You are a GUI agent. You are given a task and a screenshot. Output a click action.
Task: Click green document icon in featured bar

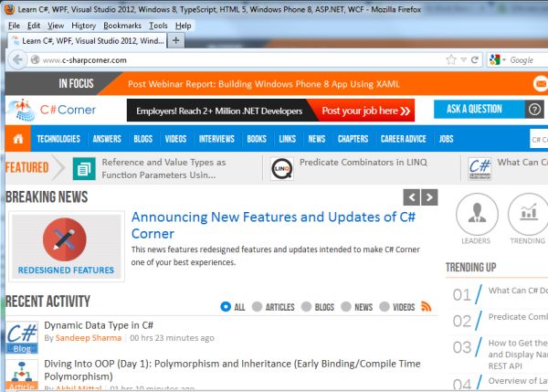(x=84, y=169)
